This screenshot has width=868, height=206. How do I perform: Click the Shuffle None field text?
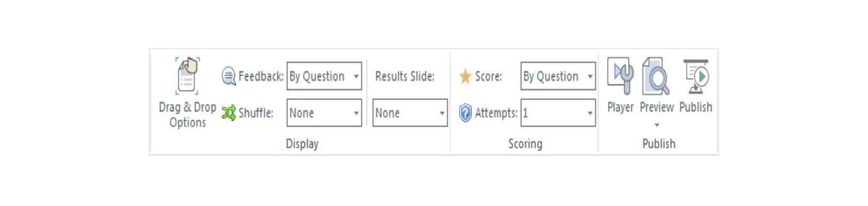[x=302, y=113]
